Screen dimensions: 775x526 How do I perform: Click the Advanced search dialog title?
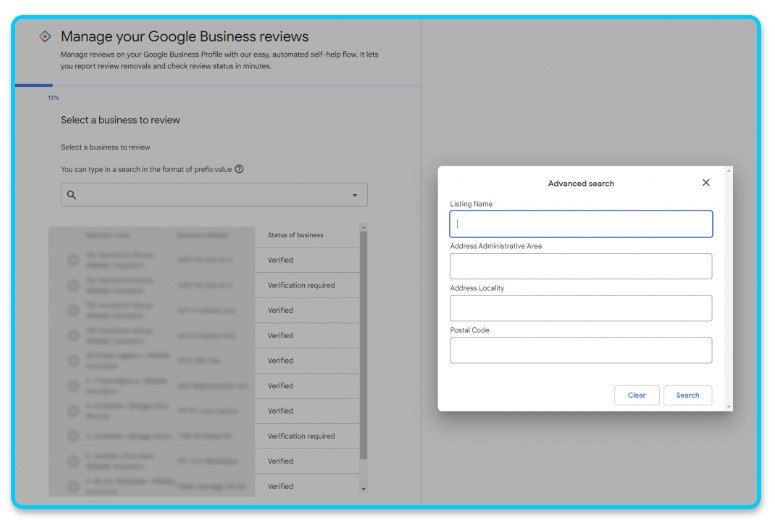tap(581, 183)
